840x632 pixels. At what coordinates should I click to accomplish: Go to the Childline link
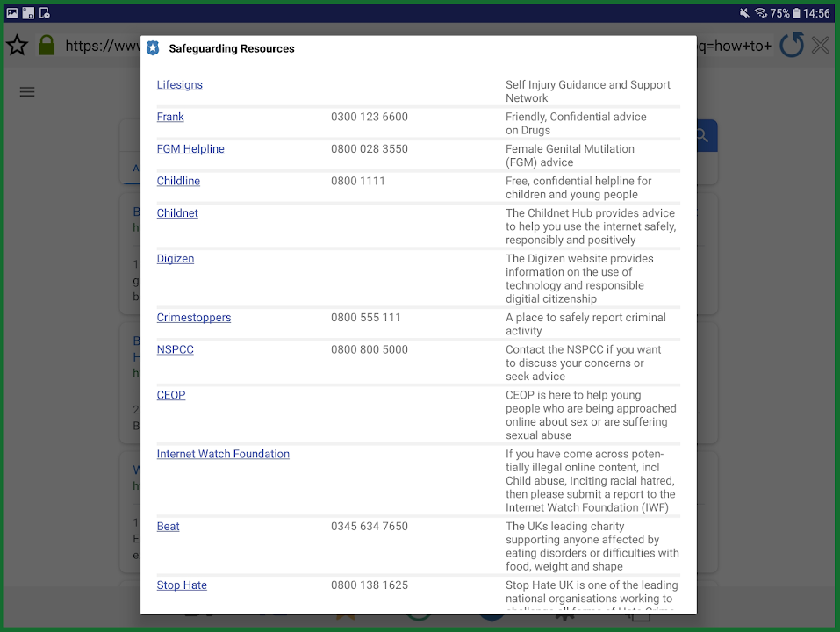178,181
